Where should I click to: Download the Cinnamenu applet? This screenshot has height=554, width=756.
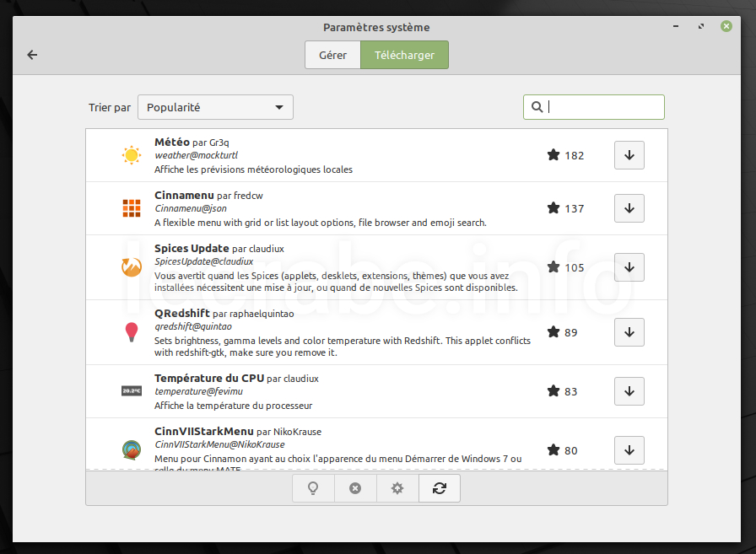(x=629, y=208)
